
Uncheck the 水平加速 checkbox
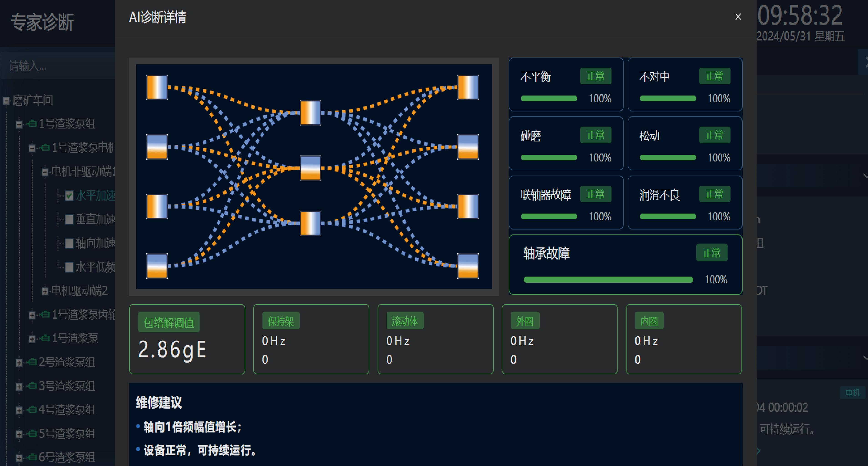click(69, 196)
